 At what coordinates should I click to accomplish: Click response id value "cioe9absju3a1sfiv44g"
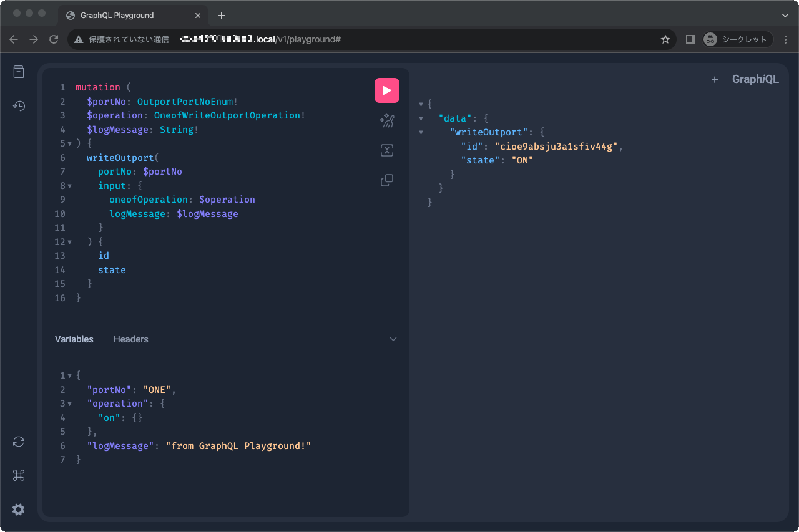coord(557,147)
